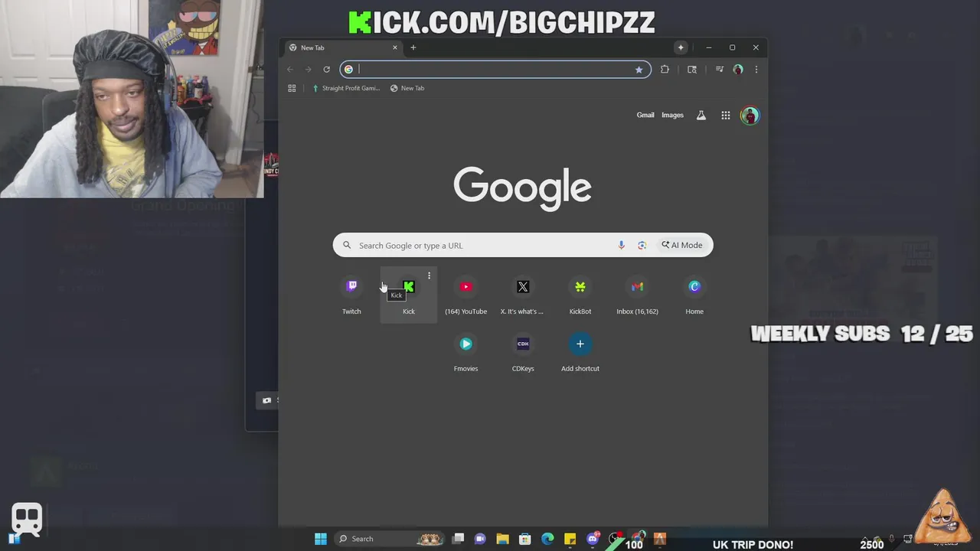Open Task View on taskbar
The height and width of the screenshot is (551, 980).
pyautogui.click(x=458, y=539)
